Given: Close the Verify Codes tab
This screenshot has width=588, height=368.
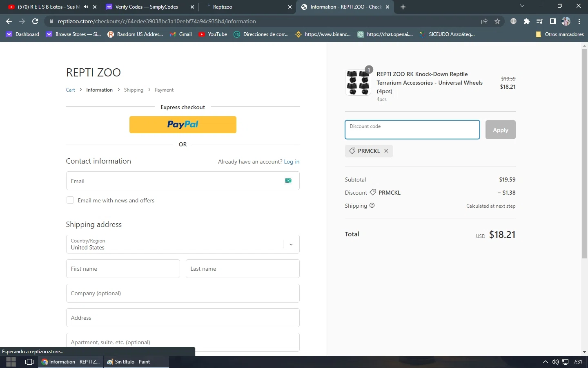Looking at the screenshot, I should click(x=192, y=7).
